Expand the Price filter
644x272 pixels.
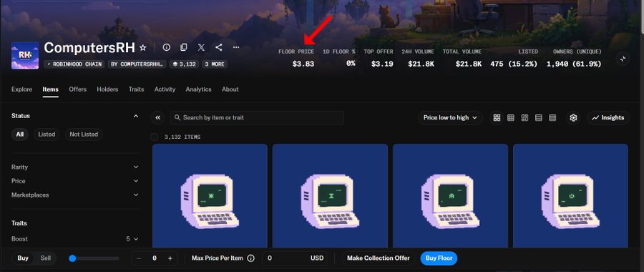(76, 181)
